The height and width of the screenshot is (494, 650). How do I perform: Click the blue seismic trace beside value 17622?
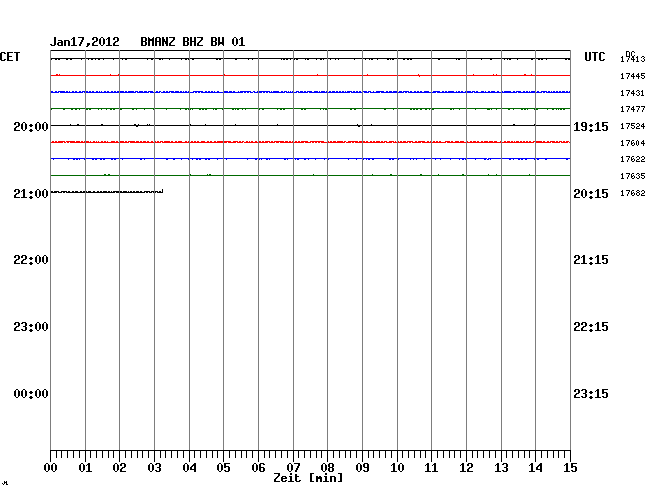point(310,159)
